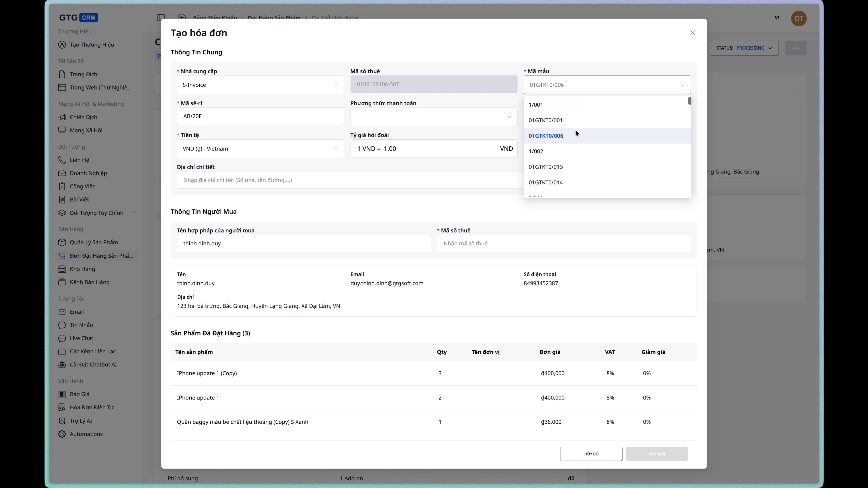Collapse the Đối Tượng Tùy Chỉnh section
The image size is (868, 488).
134,212
